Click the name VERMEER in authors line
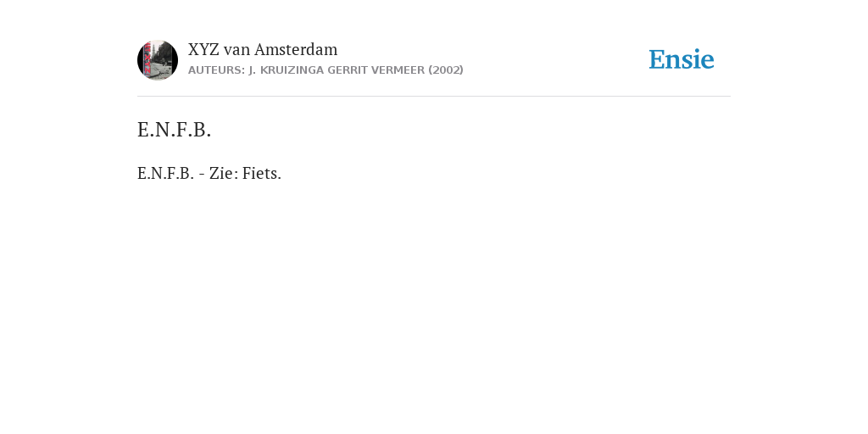The width and height of the screenshot is (868, 434). pos(398,70)
